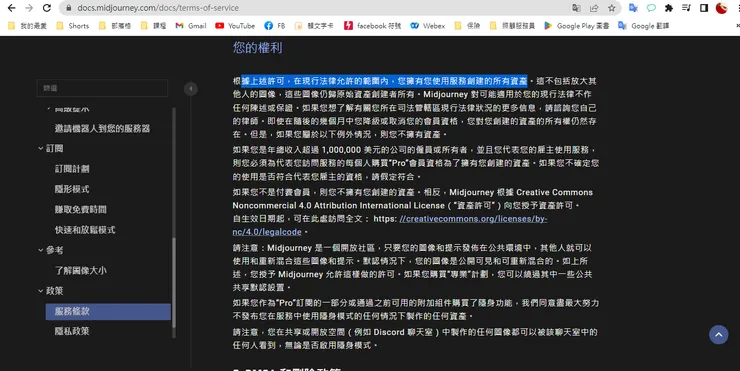Collapse the 參考 section chevron
Image resolution: width=740 pixels, height=371 pixels.
pos(41,251)
